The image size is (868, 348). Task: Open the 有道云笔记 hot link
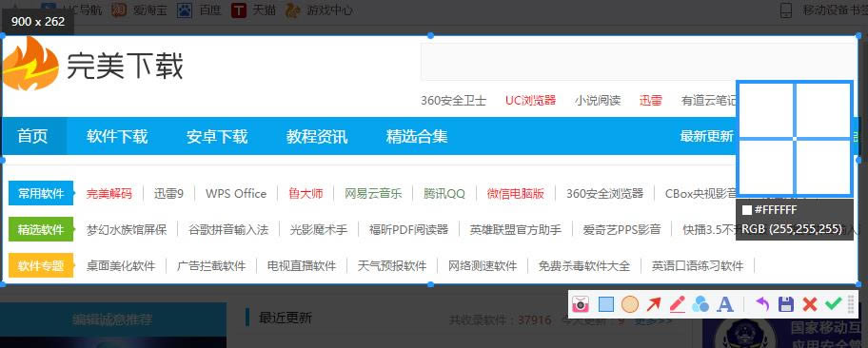pyautogui.click(x=709, y=101)
